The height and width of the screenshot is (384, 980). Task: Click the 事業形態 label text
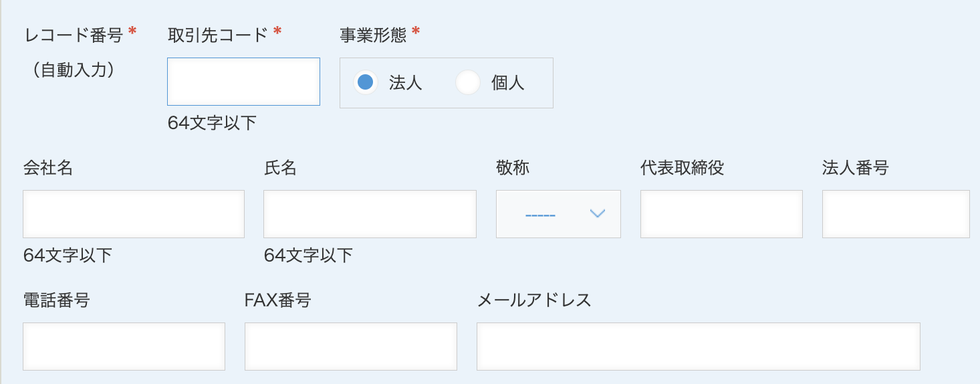tap(373, 35)
